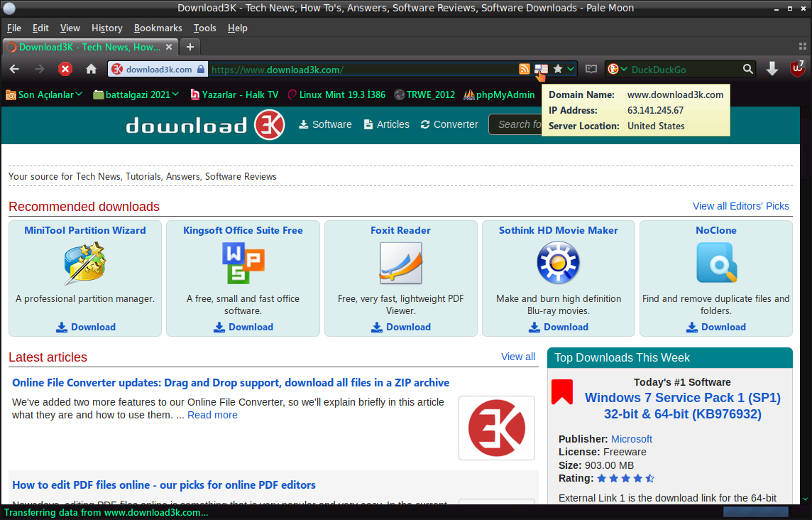The width and height of the screenshot is (812, 520).
Task: Open MiniTool Partition Wizard title link
Action: (x=85, y=230)
